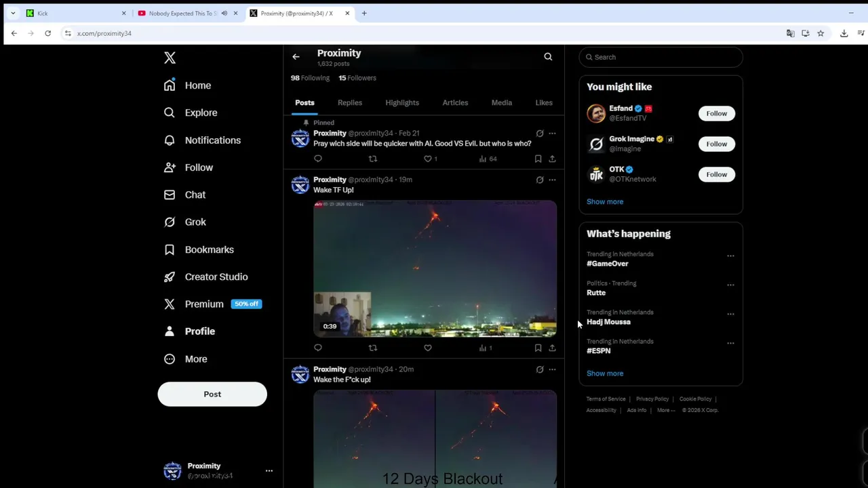Image resolution: width=868 pixels, height=488 pixels.
Task: Repost the pinned post
Action: (372, 159)
